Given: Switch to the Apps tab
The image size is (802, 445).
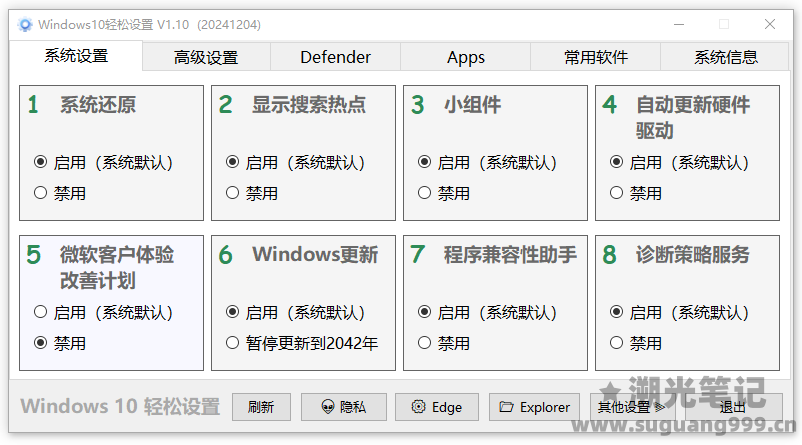Looking at the screenshot, I should click(465, 57).
